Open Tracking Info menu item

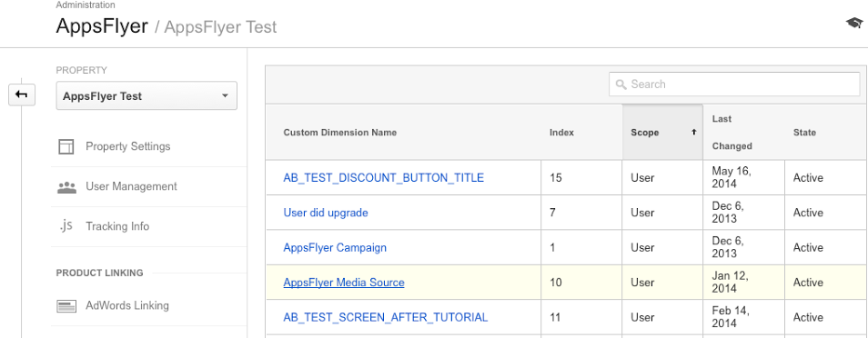[117, 226]
